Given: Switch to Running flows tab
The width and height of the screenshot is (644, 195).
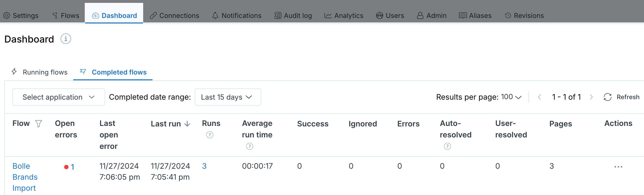Looking at the screenshot, I should (39, 72).
